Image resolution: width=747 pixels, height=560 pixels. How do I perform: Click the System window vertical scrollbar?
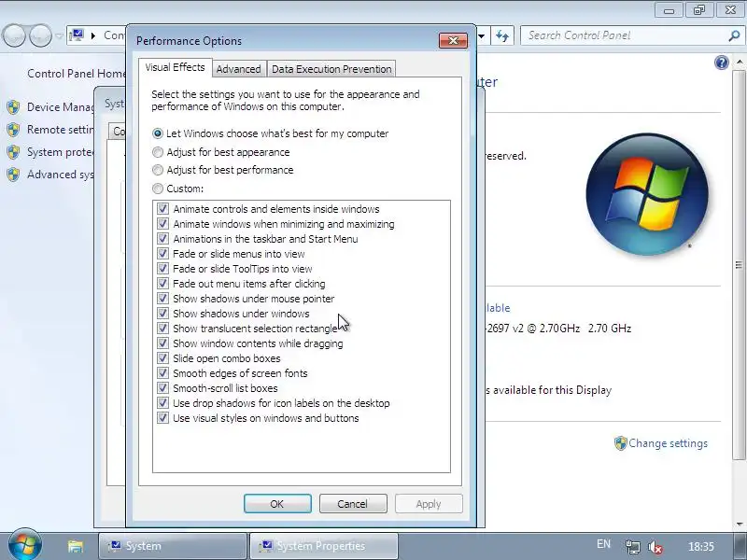click(739, 264)
